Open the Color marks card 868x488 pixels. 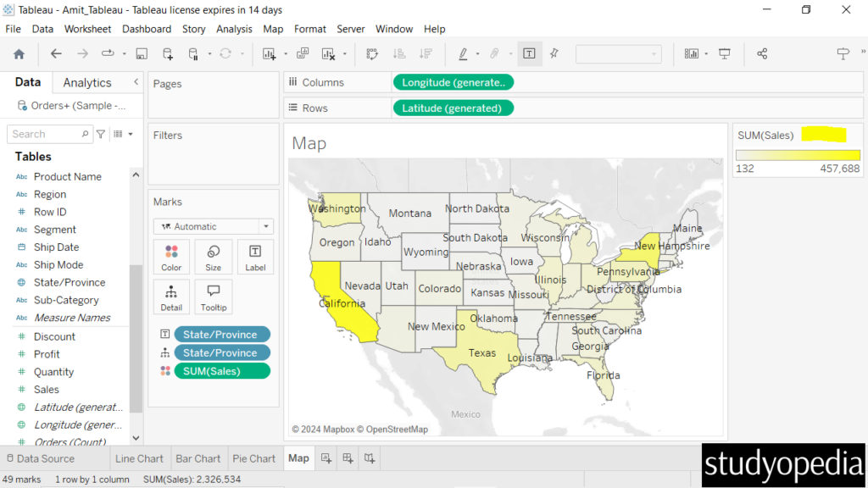click(171, 258)
